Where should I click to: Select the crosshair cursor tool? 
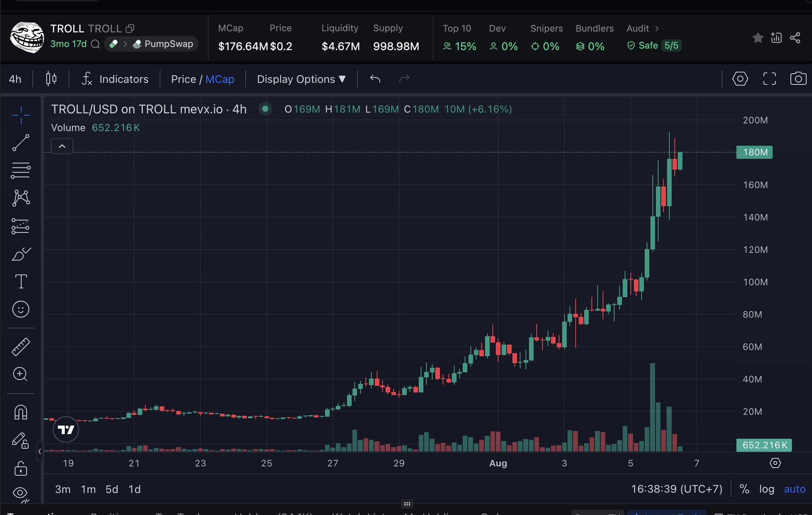(x=21, y=115)
